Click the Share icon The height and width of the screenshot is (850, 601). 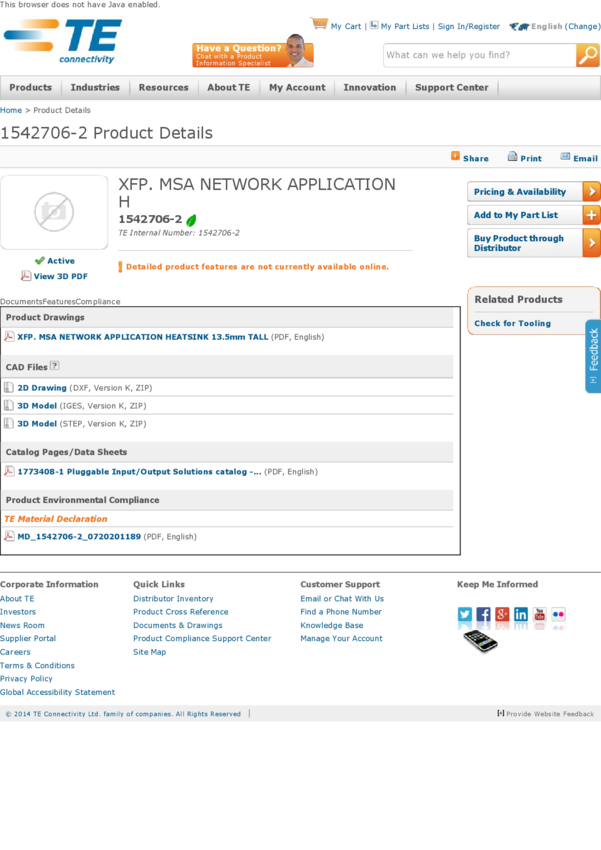coord(456,157)
